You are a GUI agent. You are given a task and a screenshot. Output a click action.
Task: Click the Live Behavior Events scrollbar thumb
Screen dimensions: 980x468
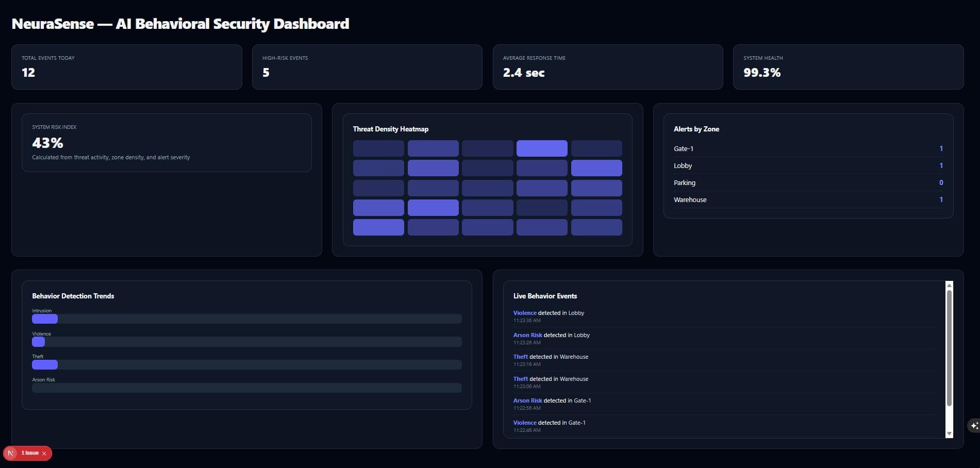(949, 348)
